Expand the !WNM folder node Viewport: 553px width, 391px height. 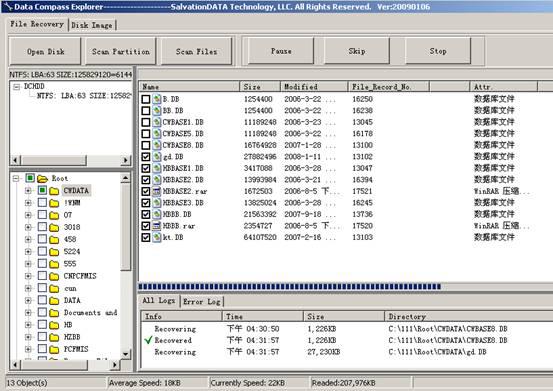pyautogui.click(x=28, y=203)
